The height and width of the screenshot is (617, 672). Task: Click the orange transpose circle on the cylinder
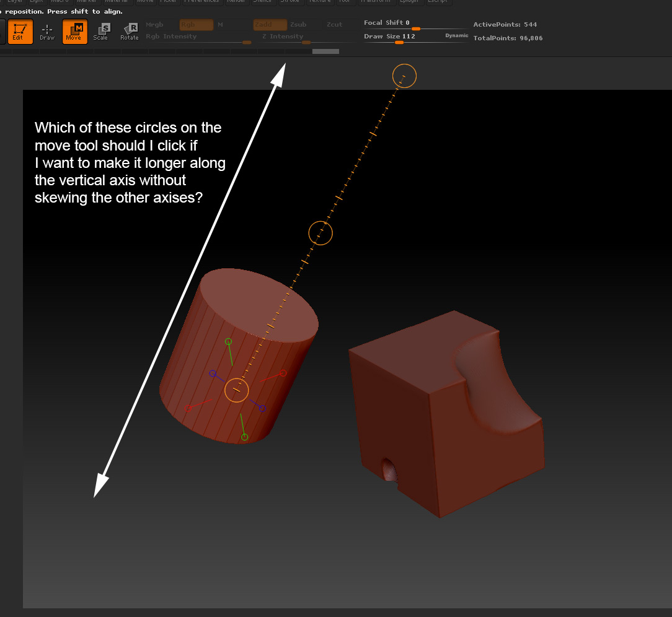pyautogui.click(x=237, y=390)
